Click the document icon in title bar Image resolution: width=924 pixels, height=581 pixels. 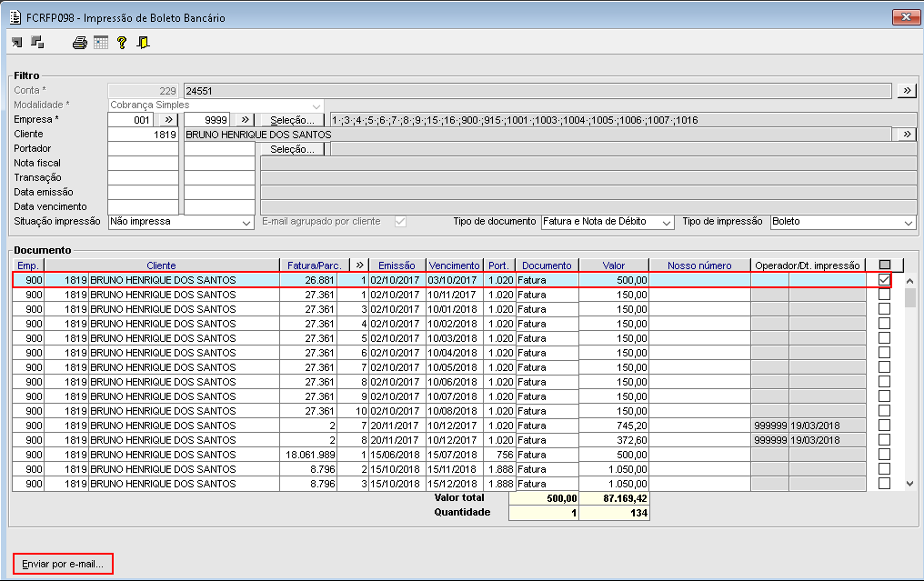[x=15, y=17]
